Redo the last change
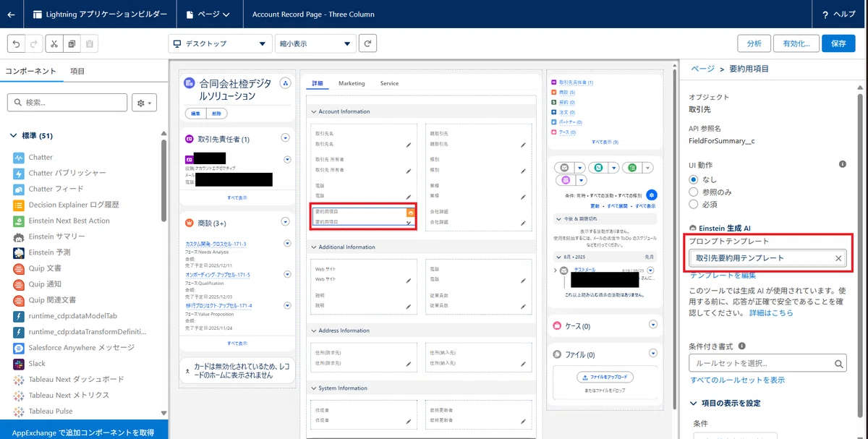 [x=35, y=43]
